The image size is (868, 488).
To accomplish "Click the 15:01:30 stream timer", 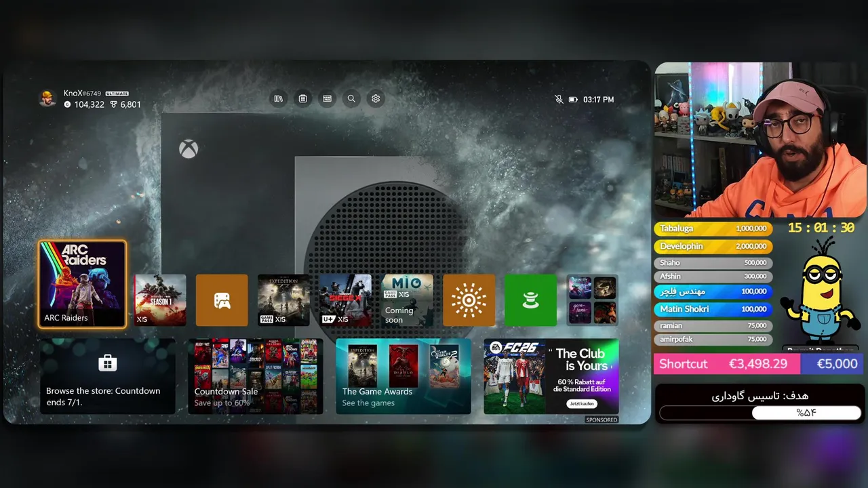I will pos(821,228).
